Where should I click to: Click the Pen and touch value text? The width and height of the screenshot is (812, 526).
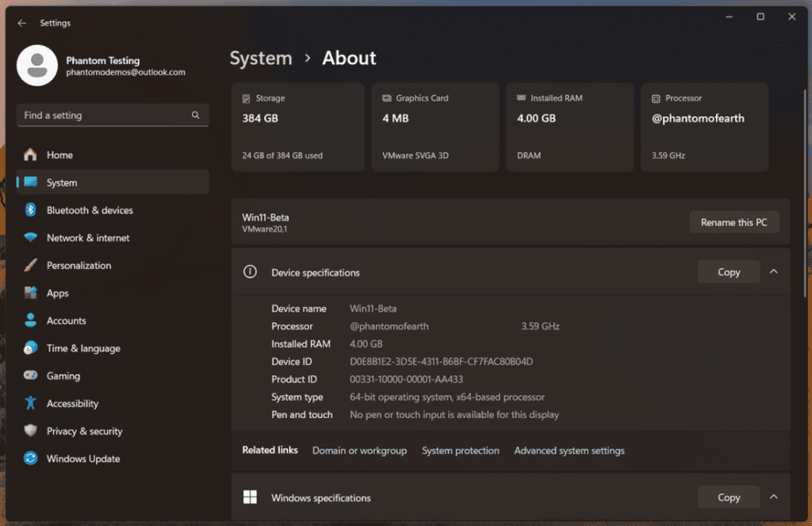point(454,415)
